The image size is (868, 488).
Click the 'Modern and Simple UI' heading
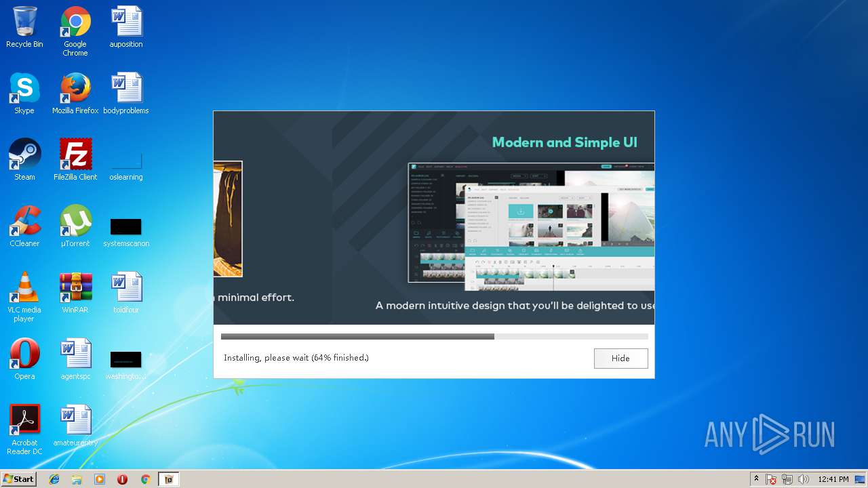coord(564,142)
